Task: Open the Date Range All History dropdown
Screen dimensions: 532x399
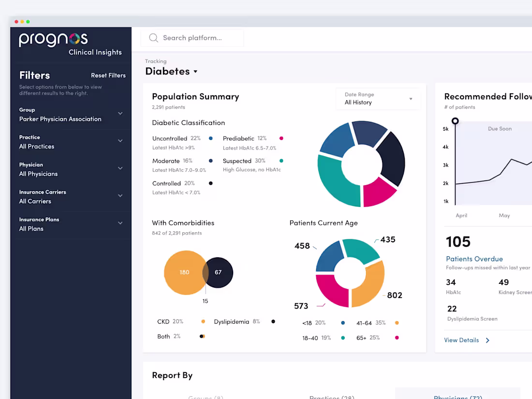Action: coord(378,99)
